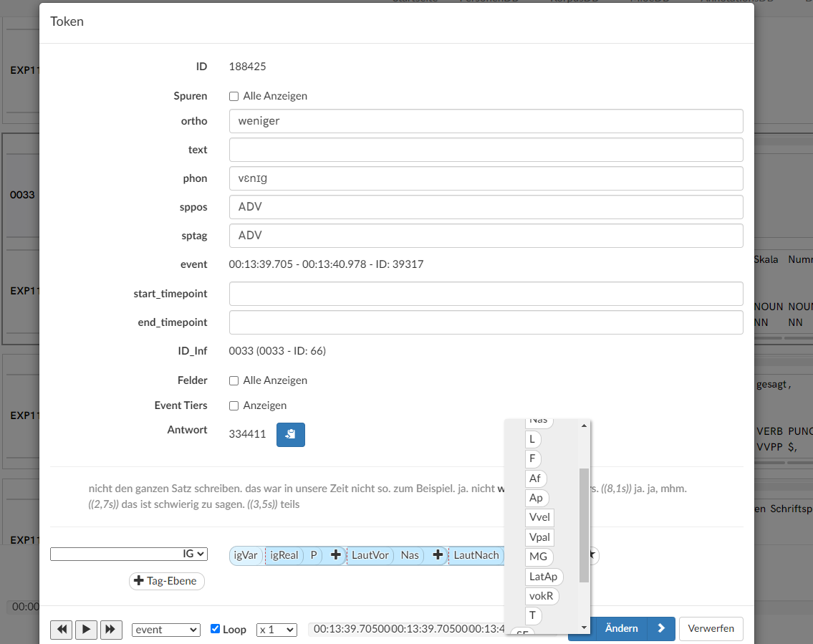Image resolution: width=813 pixels, height=644 pixels.
Task: Choose MG in the tag popup list
Action: pos(539,557)
